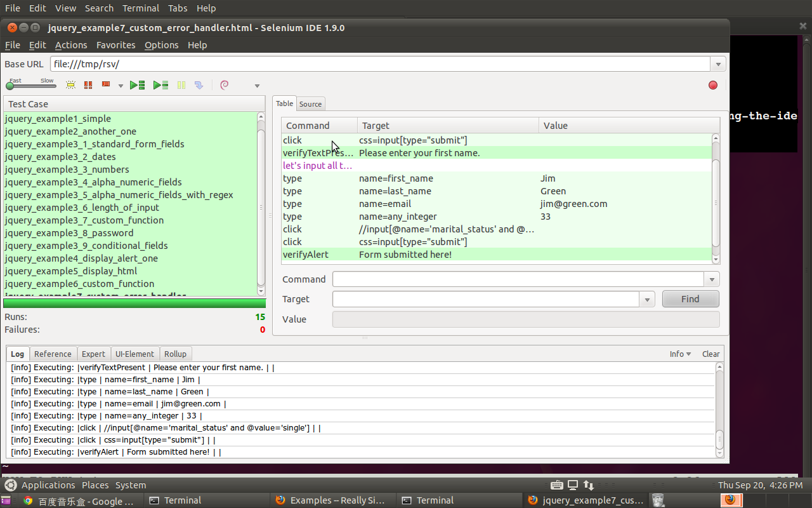Select the verifyTextPresent command row
Image resolution: width=812 pixels, height=508 pixels.
pos(497,153)
